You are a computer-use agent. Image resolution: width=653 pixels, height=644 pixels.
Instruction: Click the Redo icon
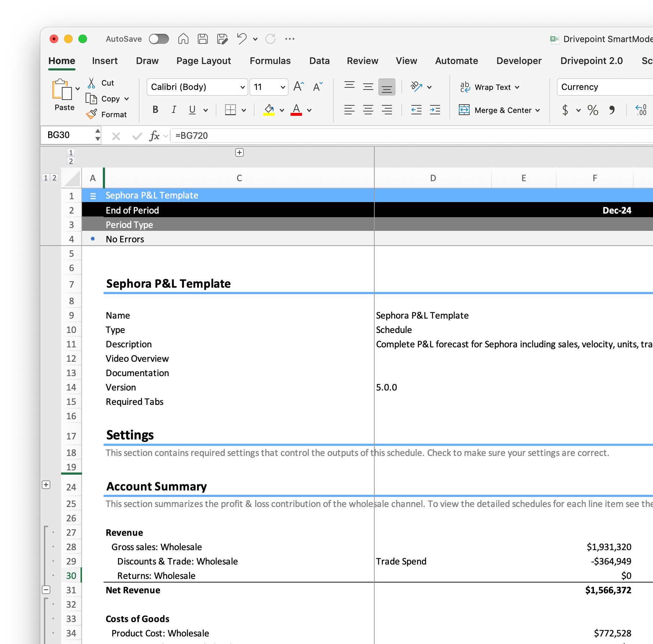pyautogui.click(x=270, y=39)
